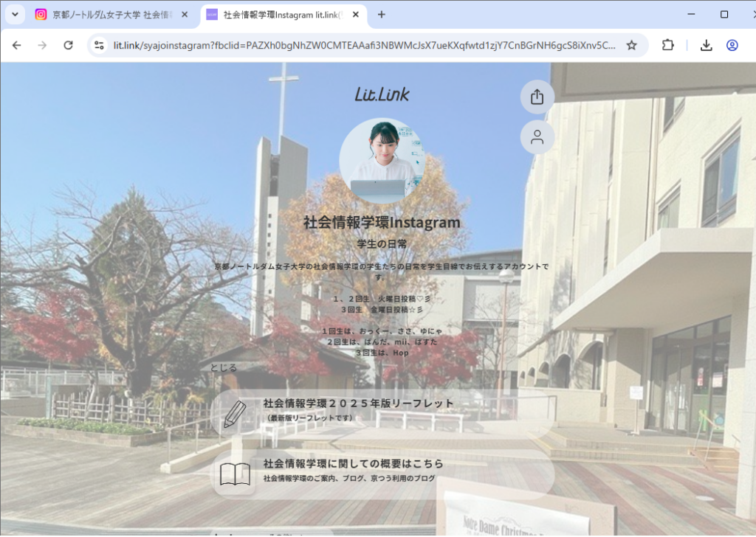756x537 pixels.
Task: Show browser downloads
Action: pos(707,45)
